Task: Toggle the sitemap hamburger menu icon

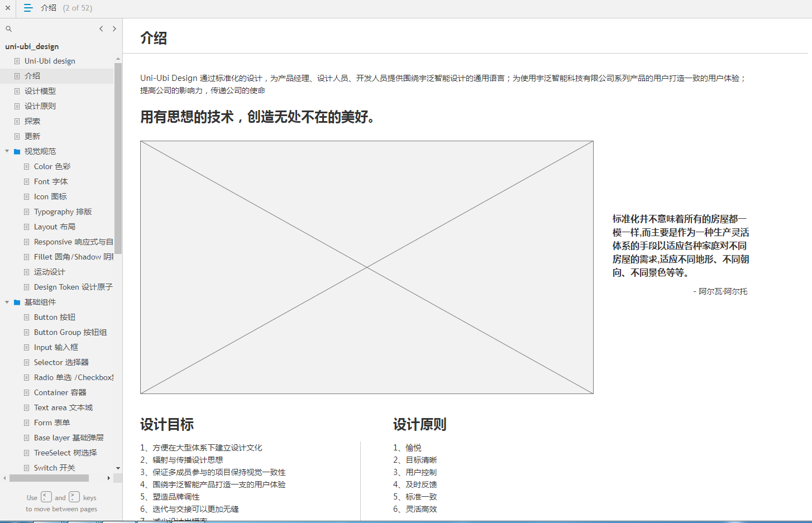Action: [28, 8]
